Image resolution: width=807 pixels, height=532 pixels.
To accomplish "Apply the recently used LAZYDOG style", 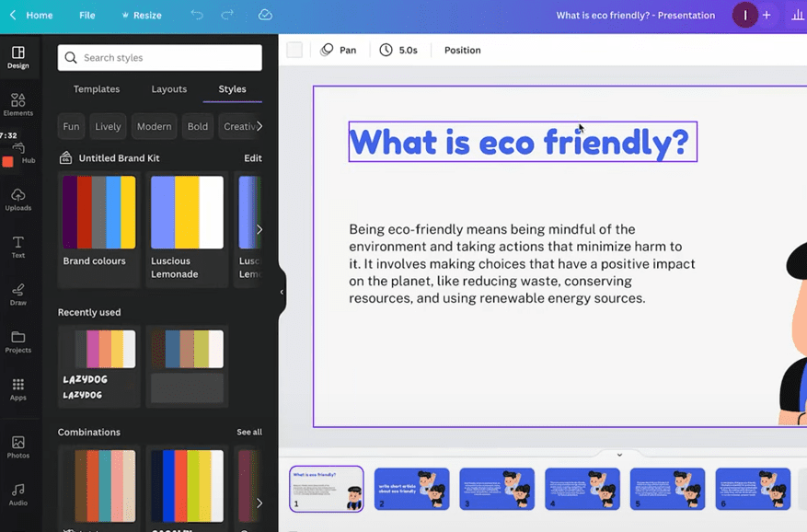I will coord(98,366).
